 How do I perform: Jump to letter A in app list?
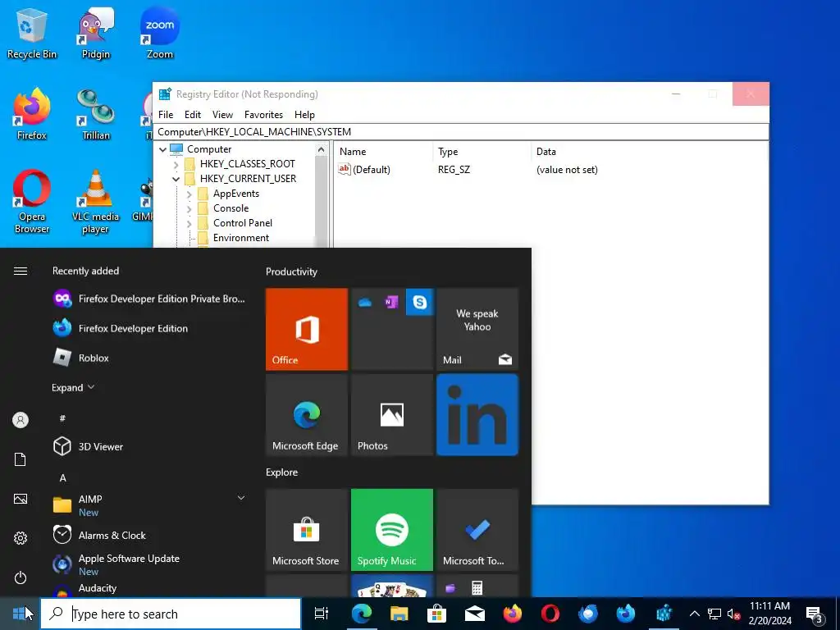pyautogui.click(x=63, y=478)
